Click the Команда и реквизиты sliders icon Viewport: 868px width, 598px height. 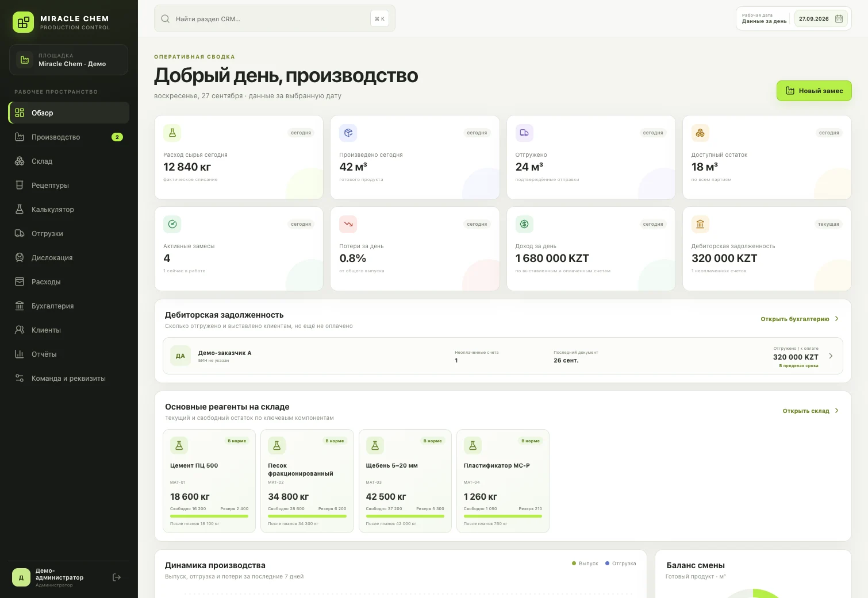coord(20,378)
